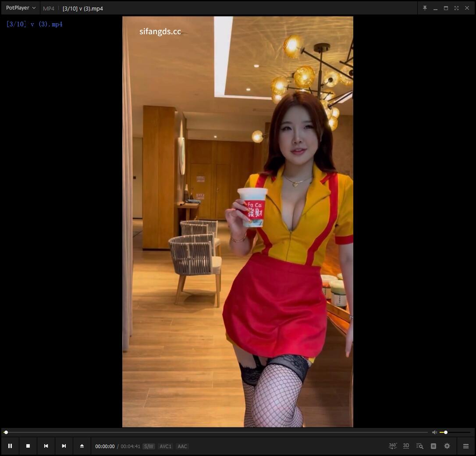
Task: Open the chapter/bookmark list icon
Action: click(433, 446)
